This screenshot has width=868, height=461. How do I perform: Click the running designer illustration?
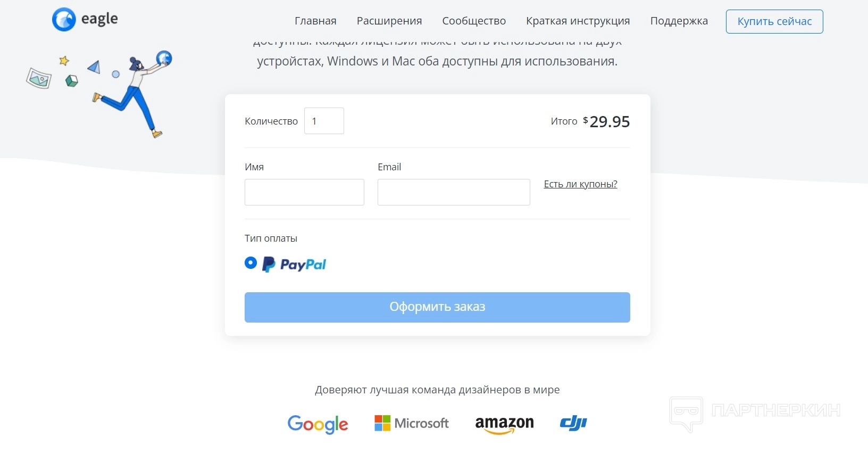point(133,93)
